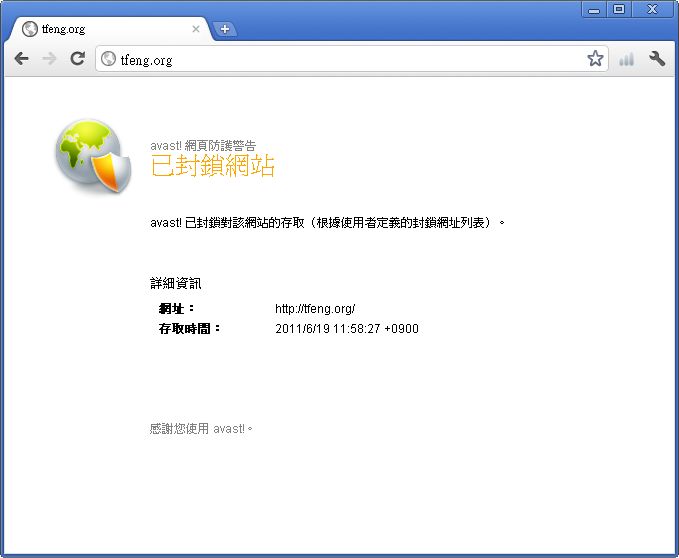679x558 pixels.
Task: Open the signal bars extension icon
Action: coord(627,59)
